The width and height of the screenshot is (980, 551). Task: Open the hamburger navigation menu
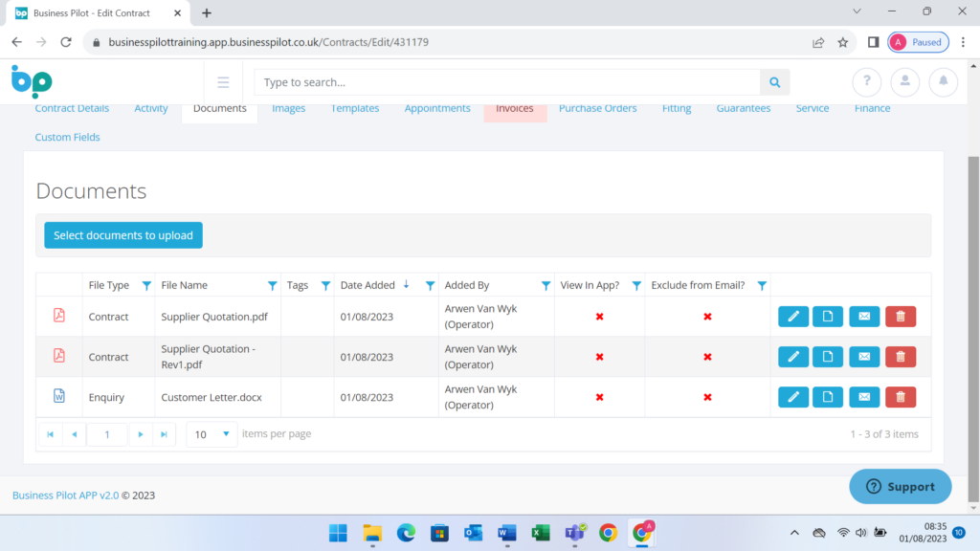(223, 82)
